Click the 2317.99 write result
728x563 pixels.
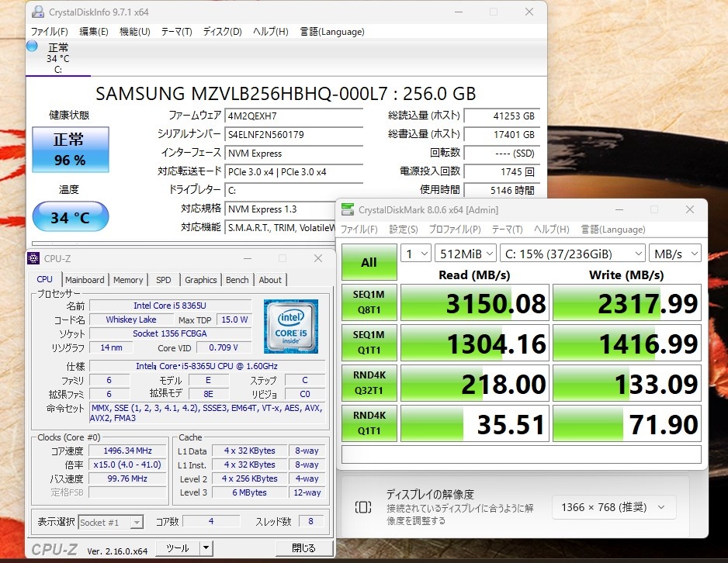(627, 303)
